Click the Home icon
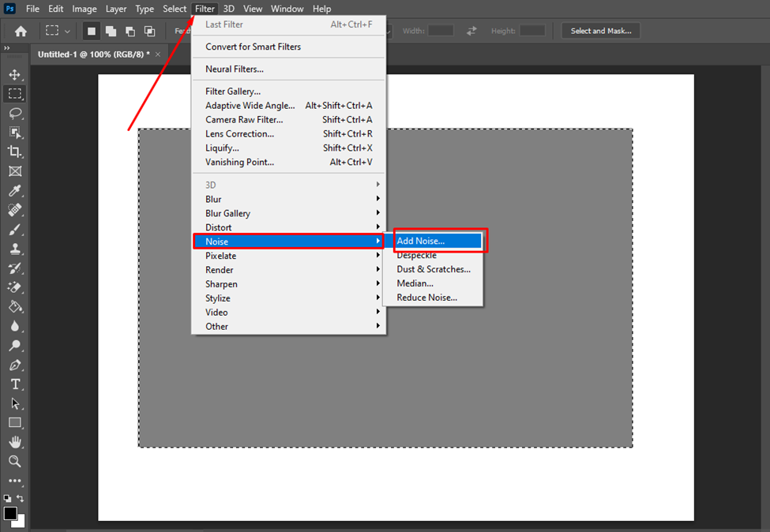 point(21,32)
